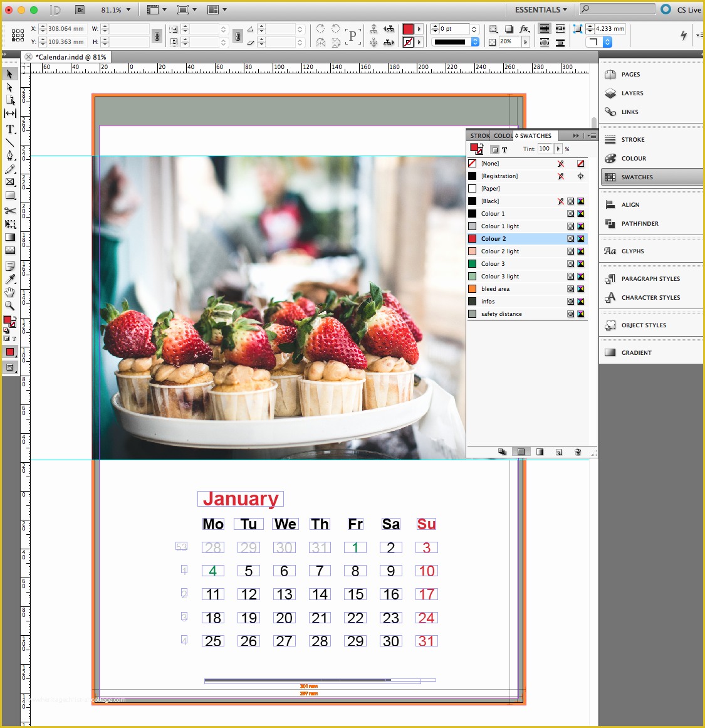Click the fx effects icon in control bar
705x728 pixels.
(524, 29)
